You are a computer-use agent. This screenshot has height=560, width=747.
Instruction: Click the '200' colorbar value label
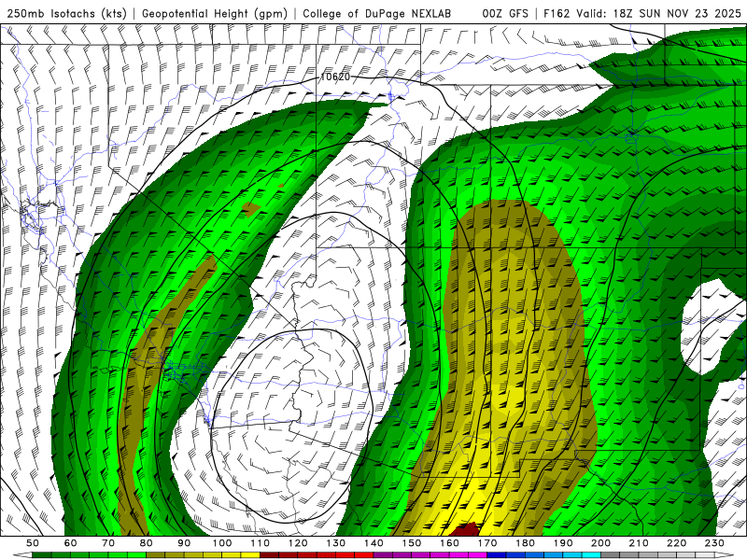click(601, 543)
